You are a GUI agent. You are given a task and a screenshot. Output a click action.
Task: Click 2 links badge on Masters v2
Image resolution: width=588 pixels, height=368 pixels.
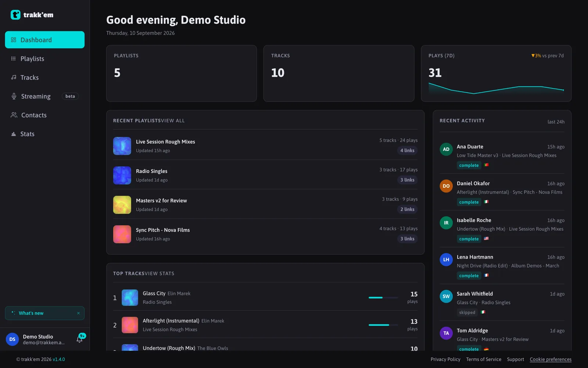click(407, 209)
